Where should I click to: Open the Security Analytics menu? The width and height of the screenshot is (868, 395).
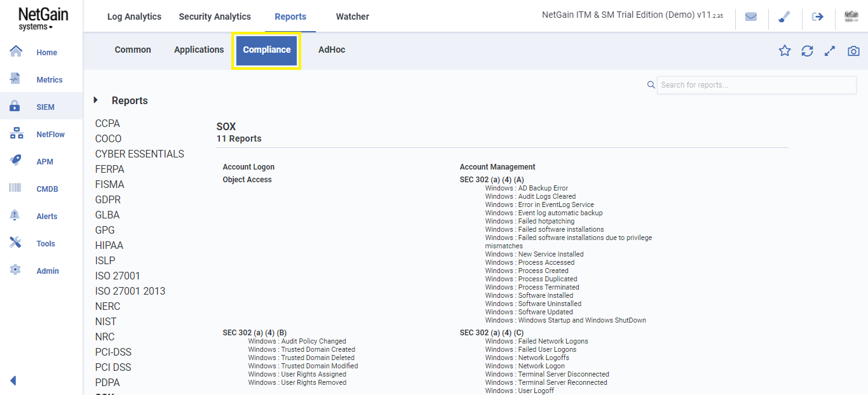click(215, 17)
